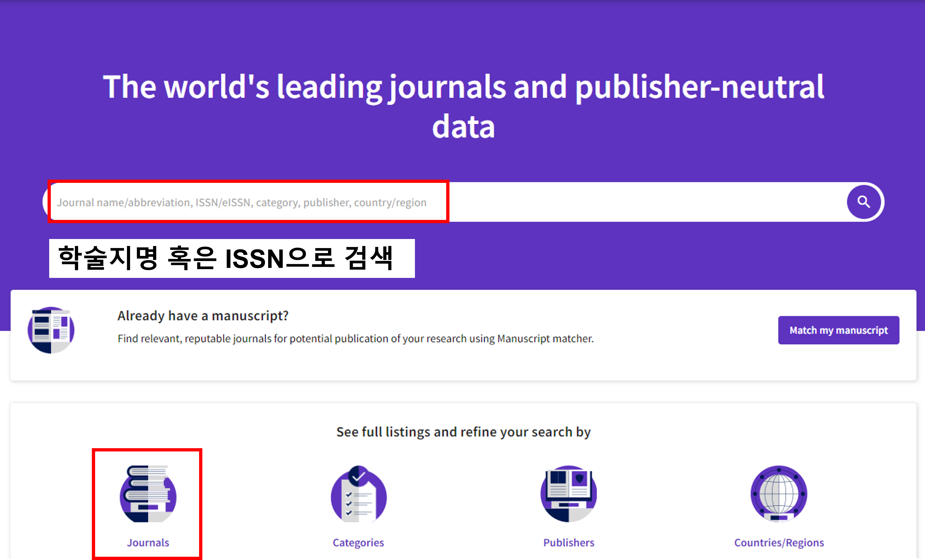Click the word 'data' in the headline
Image resolution: width=925 pixels, height=560 pixels.
(463, 127)
